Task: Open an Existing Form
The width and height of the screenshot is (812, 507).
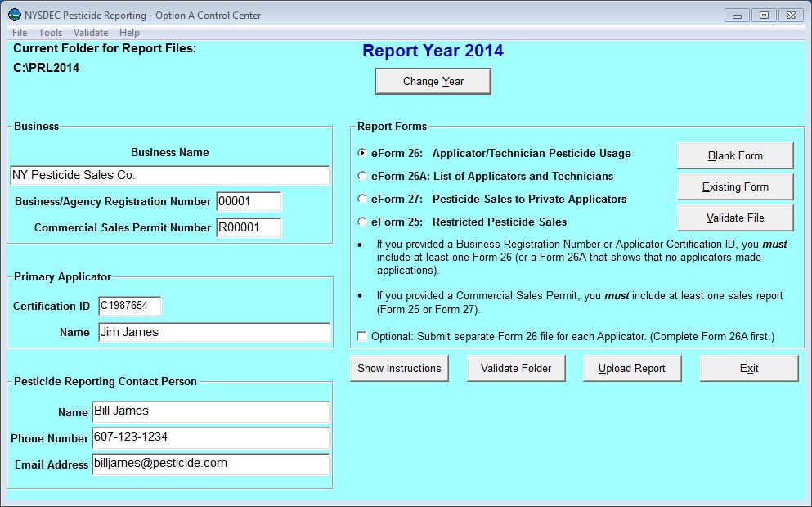Action: (734, 186)
